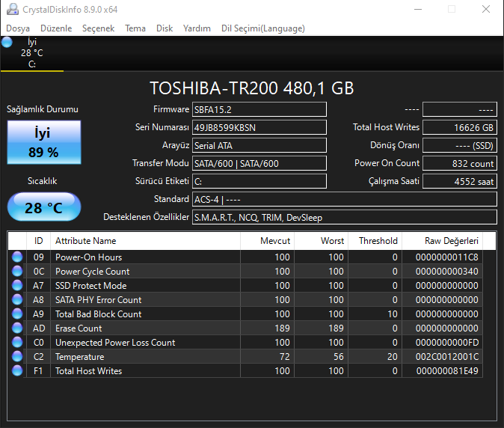Click the Desteklenen Özellikler field
This screenshot has height=428, width=504.
[345, 218]
